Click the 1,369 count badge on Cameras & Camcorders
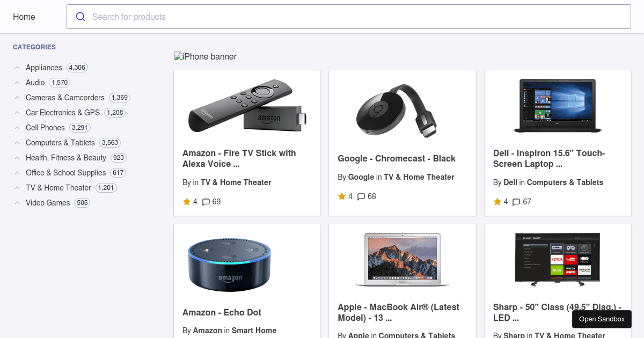Viewport: 644px width, 338px height. click(x=119, y=98)
